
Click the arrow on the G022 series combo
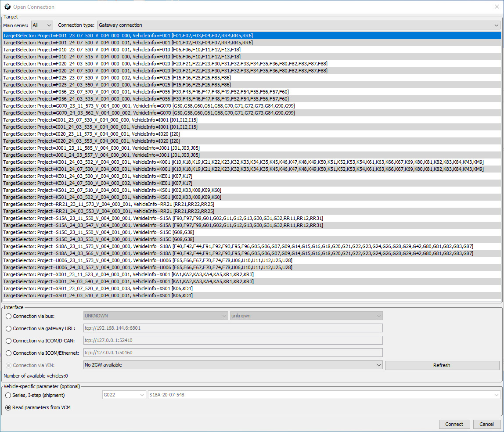point(143,394)
